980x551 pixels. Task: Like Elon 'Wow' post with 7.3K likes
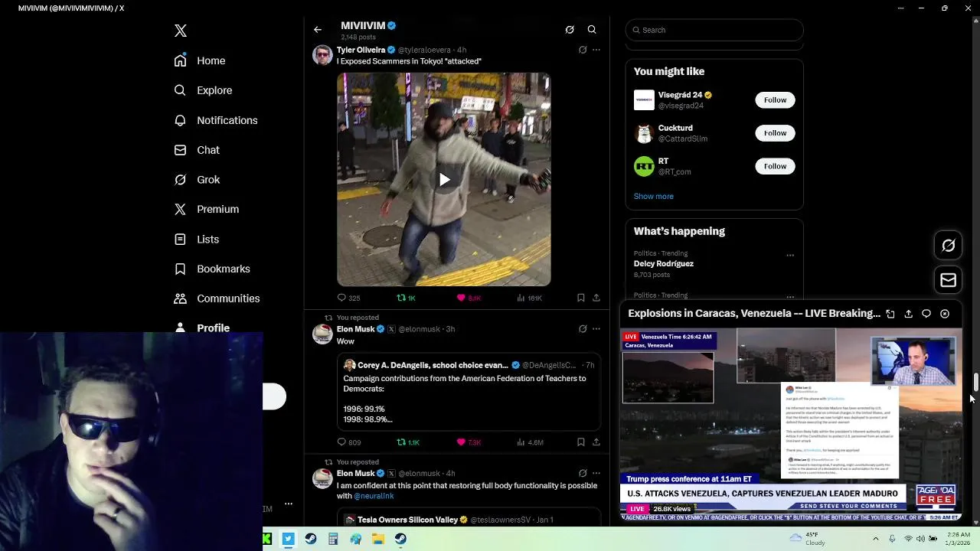tap(469, 442)
